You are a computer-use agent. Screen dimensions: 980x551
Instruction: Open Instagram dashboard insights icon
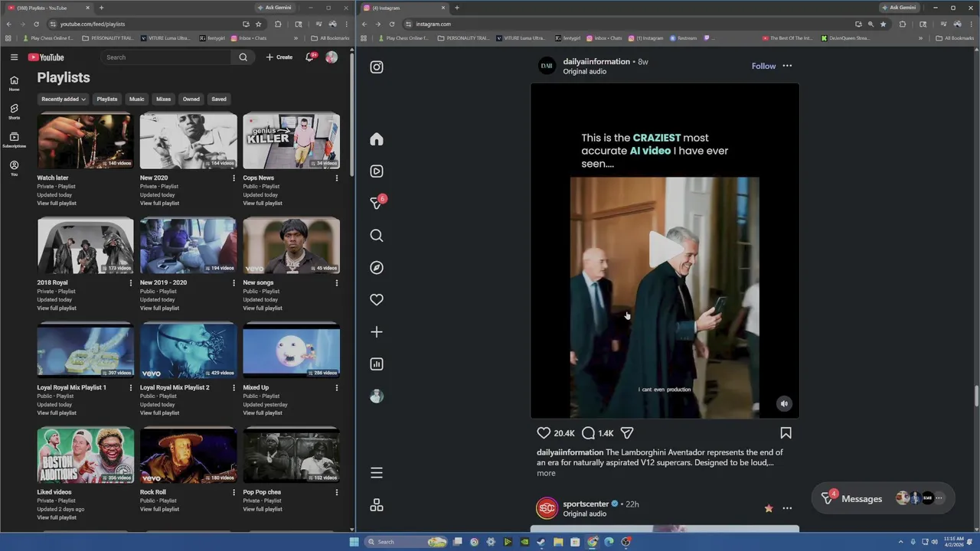pyautogui.click(x=377, y=364)
